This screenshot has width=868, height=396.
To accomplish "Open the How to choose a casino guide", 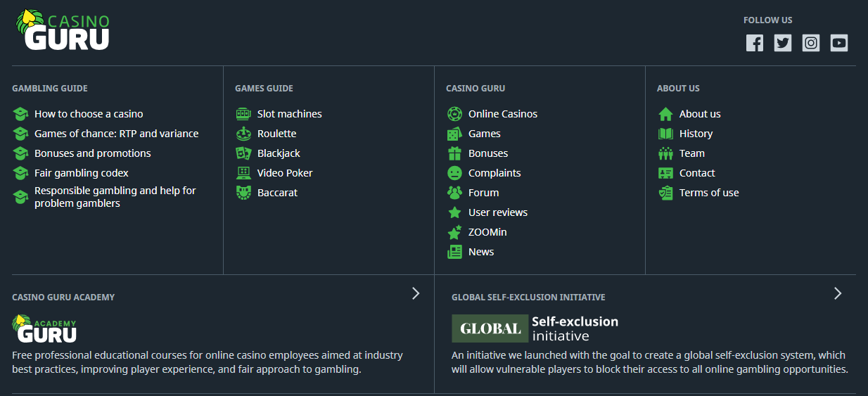I will point(89,114).
